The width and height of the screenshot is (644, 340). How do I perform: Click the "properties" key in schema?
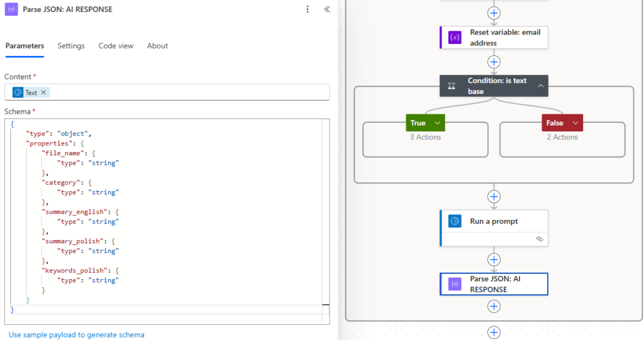(x=49, y=143)
